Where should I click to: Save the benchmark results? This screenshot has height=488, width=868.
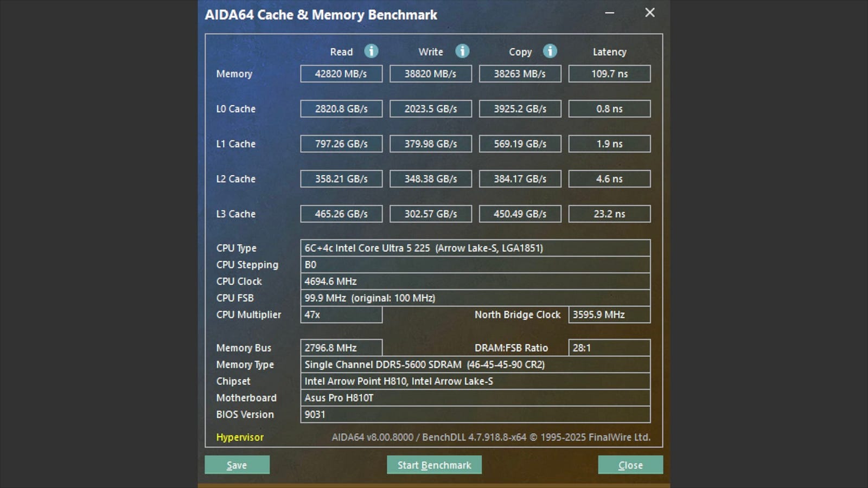[x=237, y=465]
